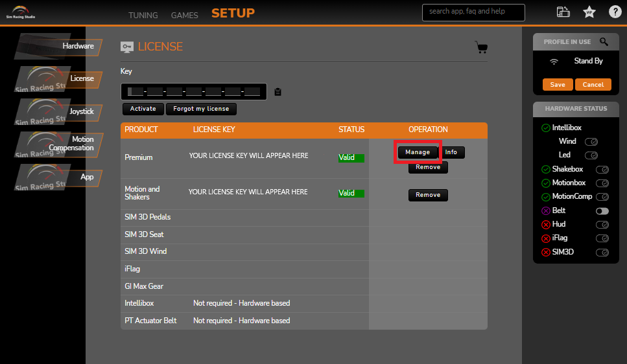Remove the Premium license
Screen dimensions: 627x364
[x=428, y=167]
